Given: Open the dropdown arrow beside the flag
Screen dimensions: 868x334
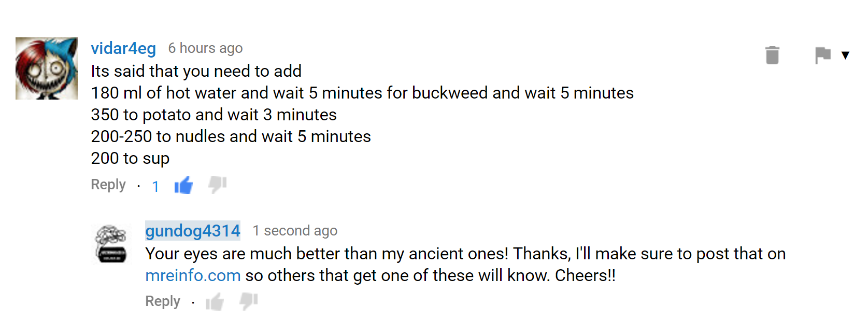Looking at the screenshot, I should (x=845, y=55).
